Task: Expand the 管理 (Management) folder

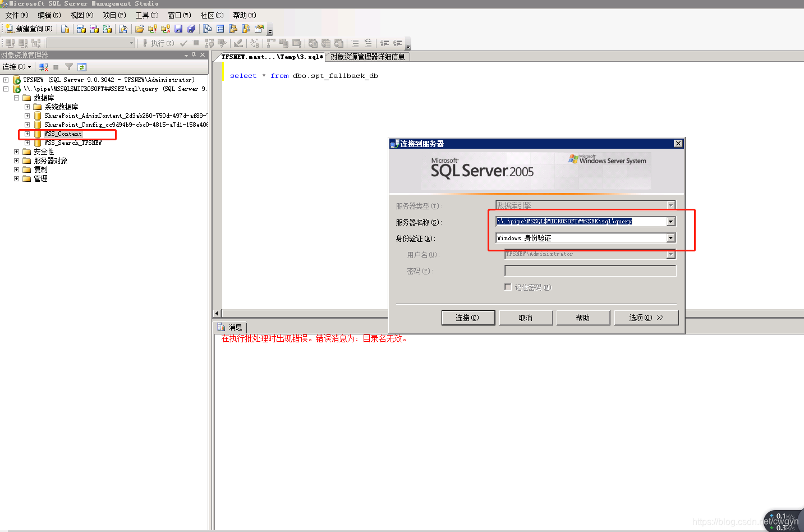Action: 16,178
